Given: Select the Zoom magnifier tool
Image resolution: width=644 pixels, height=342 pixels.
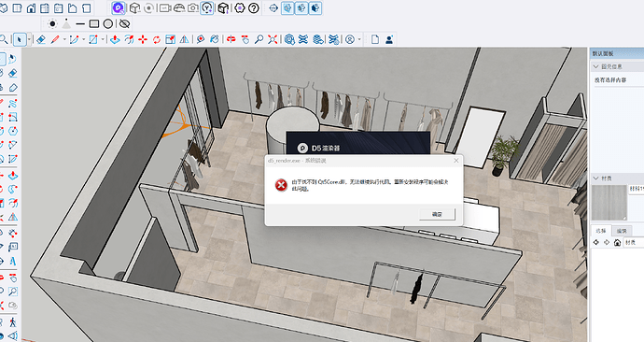Looking at the screenshot, I should pyautogui.click(x=259, y=39).
